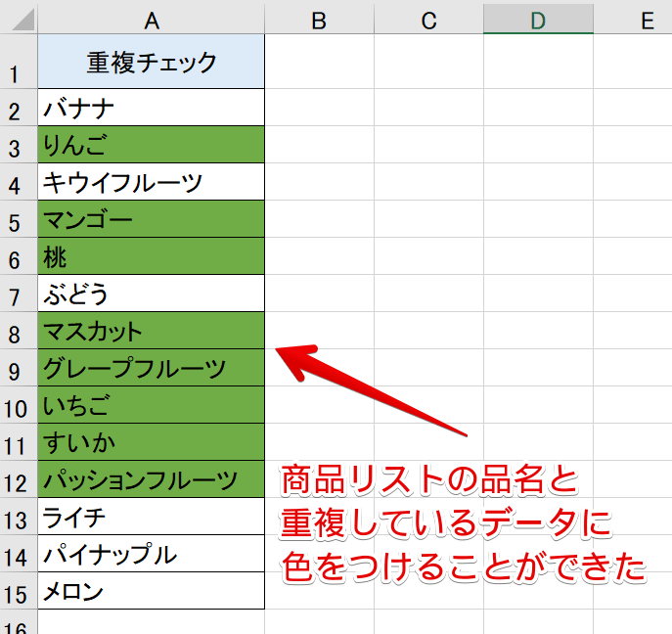
Task: Select the highlighted column D header
Action: (538, 18)
